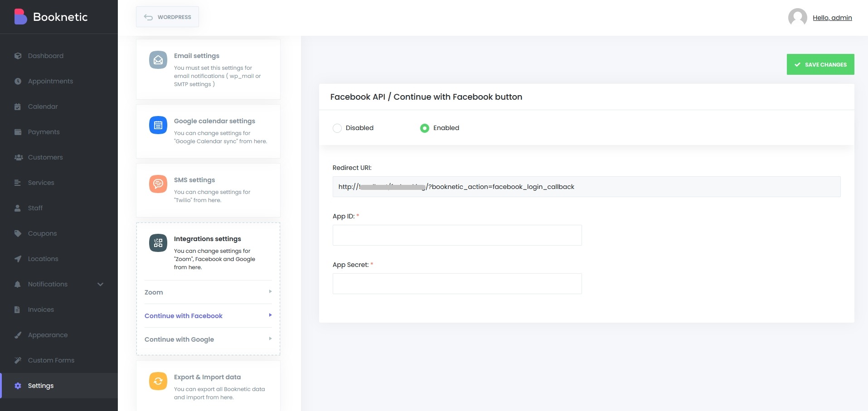Go to the Customers section

(45, 157)
